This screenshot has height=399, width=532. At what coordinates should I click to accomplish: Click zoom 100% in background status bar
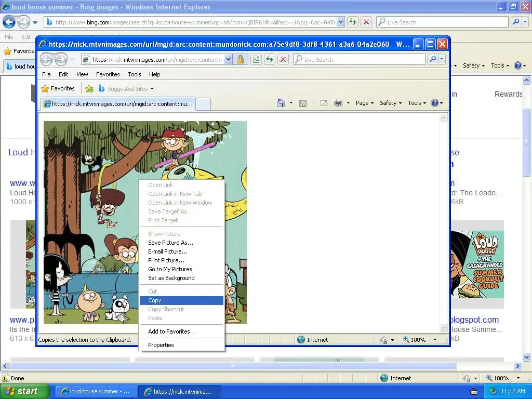coord(501,378)
